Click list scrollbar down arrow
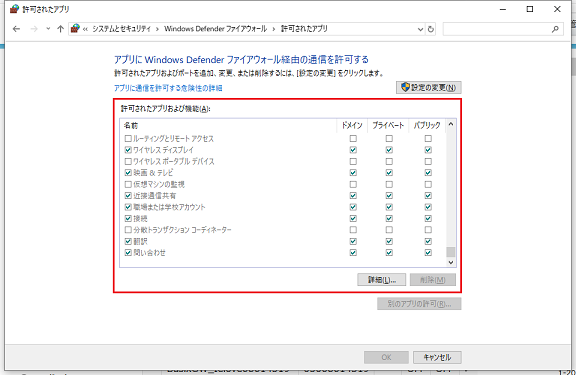The image size is (576, 375). pyautogui.click(x=451, y=262)
